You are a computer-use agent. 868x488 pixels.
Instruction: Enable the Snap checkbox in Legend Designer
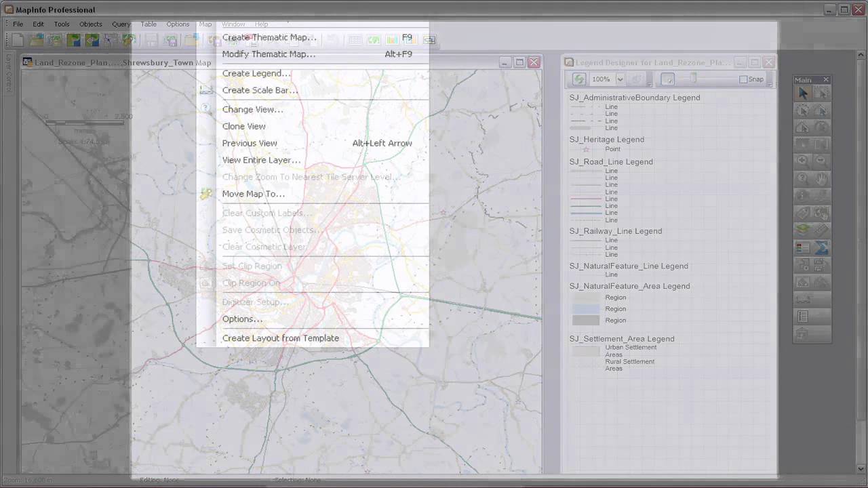tap(743, 79)
